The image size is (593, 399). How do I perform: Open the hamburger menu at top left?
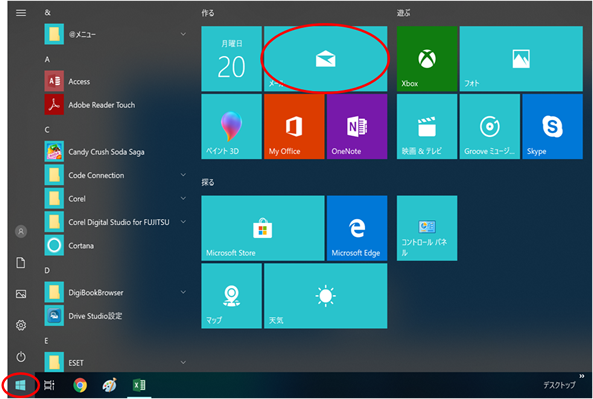click(x=21, y=13)
